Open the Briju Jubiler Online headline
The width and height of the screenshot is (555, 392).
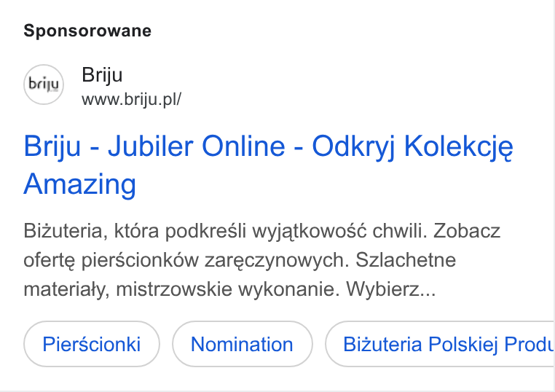point(268,165)
